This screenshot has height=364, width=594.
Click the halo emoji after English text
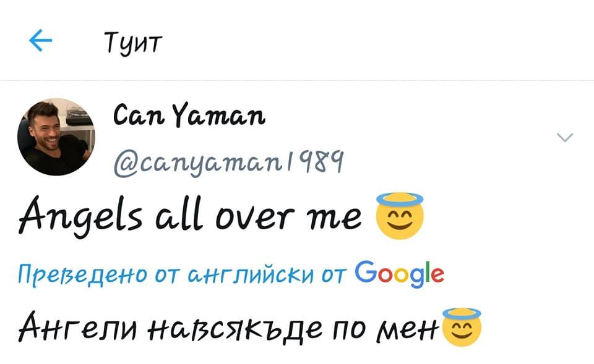(x=399, y=216)
